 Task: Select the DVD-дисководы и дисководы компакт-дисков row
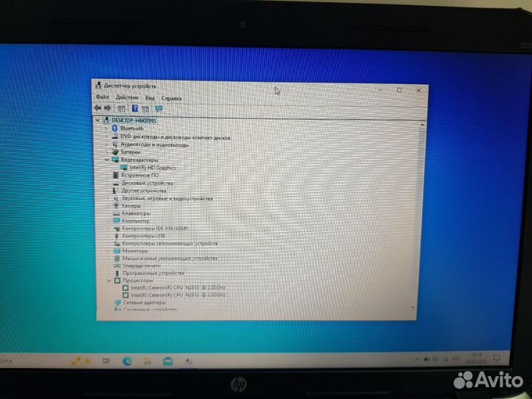coord(171,137)
